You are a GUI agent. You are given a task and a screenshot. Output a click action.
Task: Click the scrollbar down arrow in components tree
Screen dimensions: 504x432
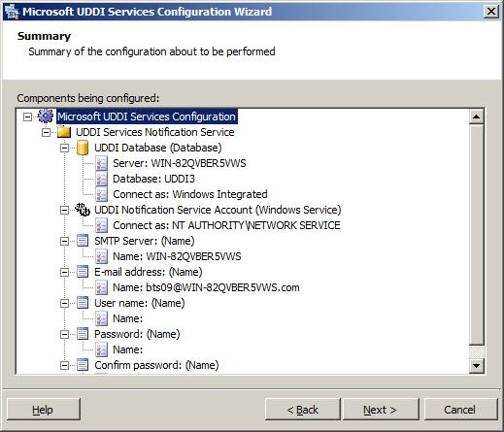(x=476, y=366)
